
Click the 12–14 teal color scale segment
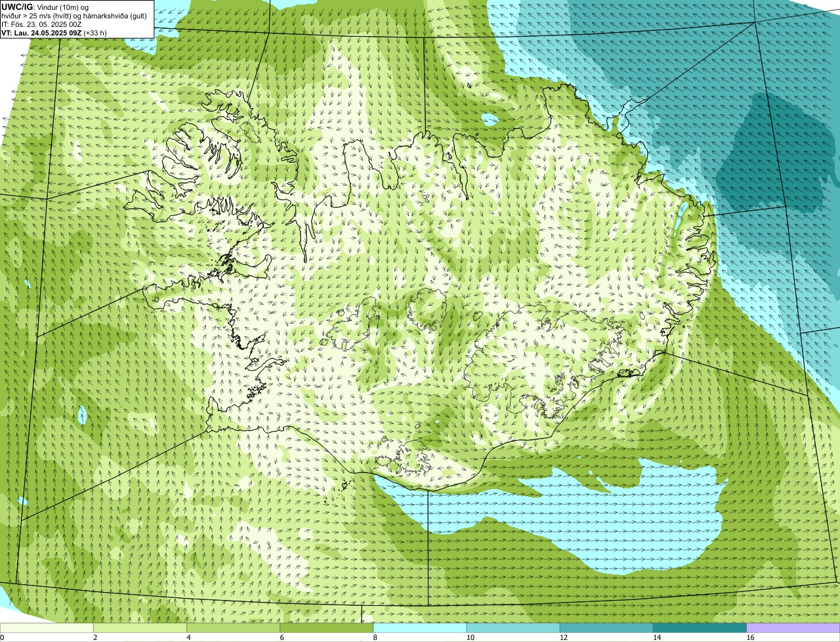click(606, 628)
